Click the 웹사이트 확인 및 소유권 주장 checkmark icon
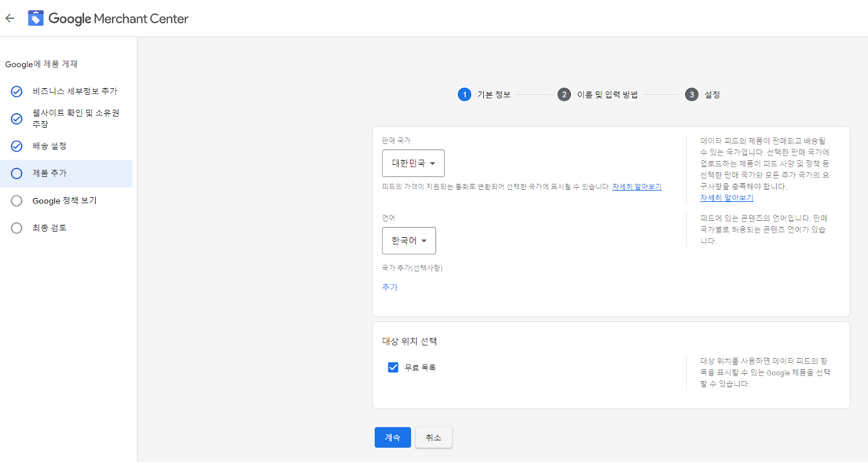The height and width of the screenshot is (465, 868). (16, 119)
